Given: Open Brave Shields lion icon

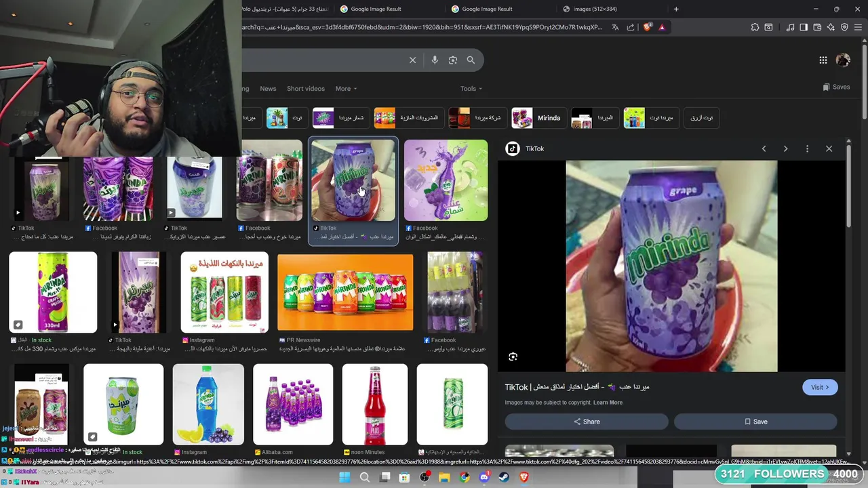Looking at the screenshot, I should [x=647, y=27].
